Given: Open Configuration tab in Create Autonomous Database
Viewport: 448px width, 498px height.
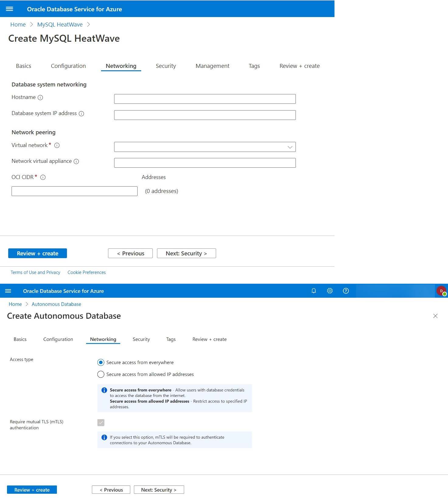Looking at the screenshot, I should (58, 339).
